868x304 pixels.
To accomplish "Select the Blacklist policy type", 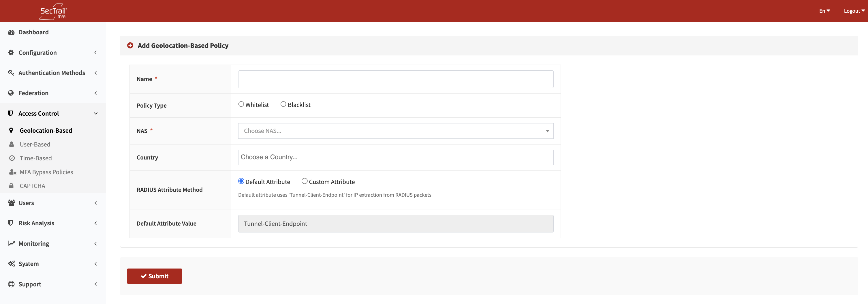I will (x=283, y=104).
